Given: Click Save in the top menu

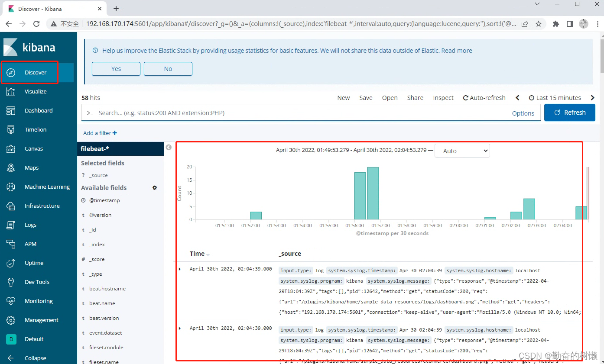Looking at the screenshot, I should coord(366,98).
